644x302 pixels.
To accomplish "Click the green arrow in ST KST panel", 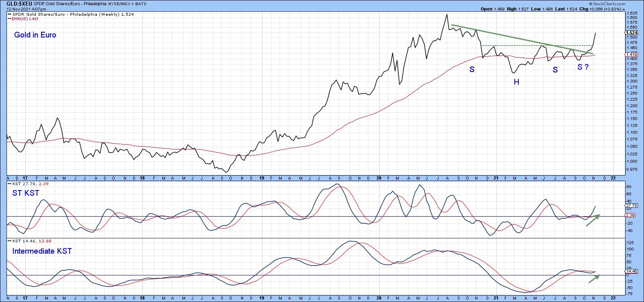I will 593,220.
